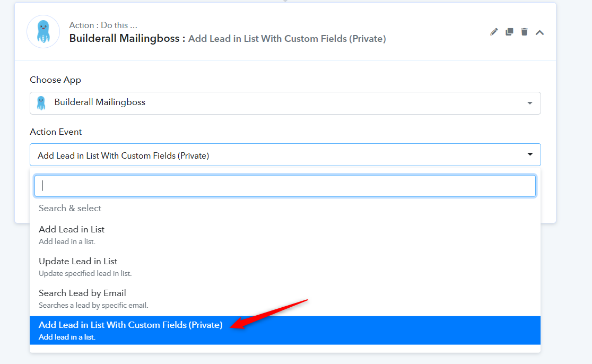
Task: Select 'Add Lead in List With Custom Fields (Private)' option
Action: [x=285, y=331]
